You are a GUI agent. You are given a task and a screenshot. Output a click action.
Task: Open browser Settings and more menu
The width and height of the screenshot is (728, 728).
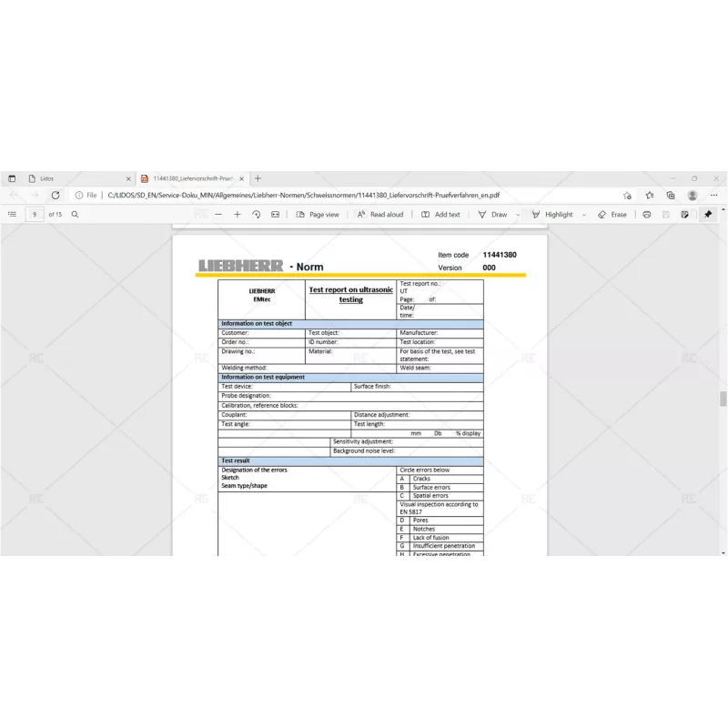point(715,195)
